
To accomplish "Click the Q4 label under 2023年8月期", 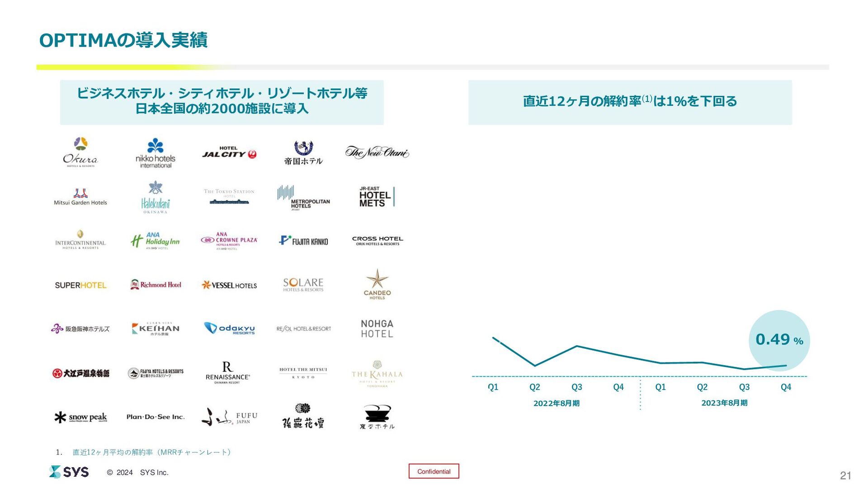I will coord(786,387).
